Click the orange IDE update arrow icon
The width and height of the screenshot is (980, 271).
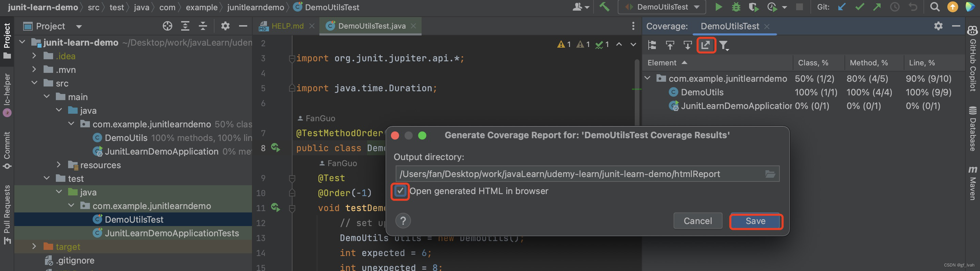pyautogui.click(x=953, y=7)
